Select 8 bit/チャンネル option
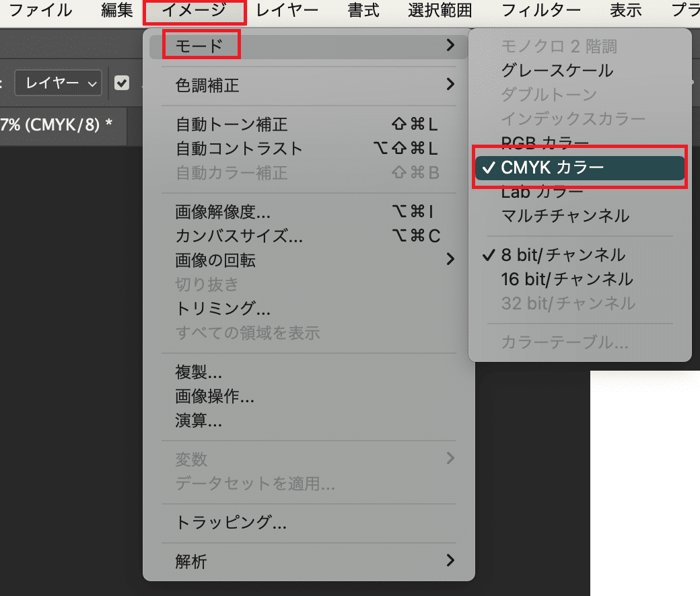This screenshot has height=596, width=700. coord(563,255)
